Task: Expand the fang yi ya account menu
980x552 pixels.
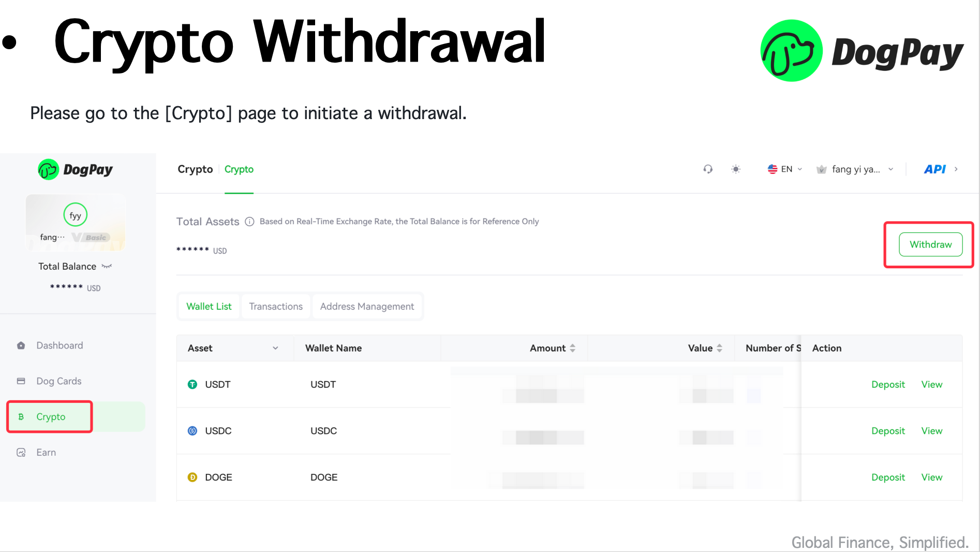Action: click(x=855, y=169)
